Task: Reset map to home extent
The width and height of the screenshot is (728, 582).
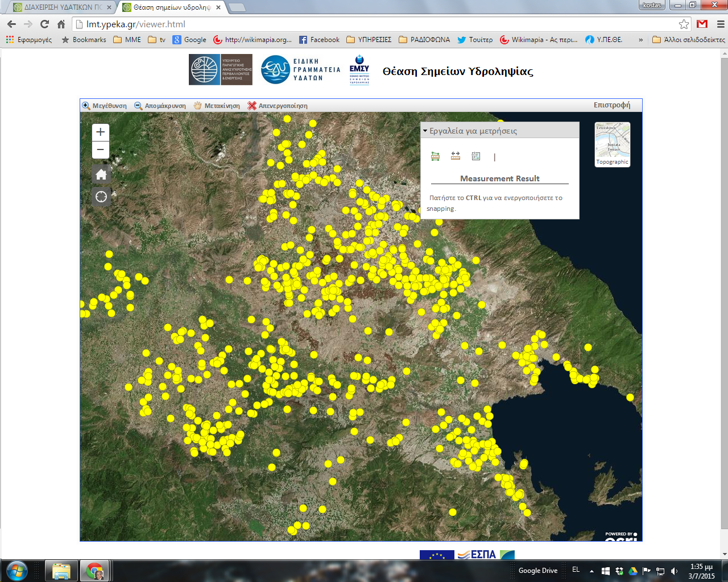Action: click(x=101, y=174)
